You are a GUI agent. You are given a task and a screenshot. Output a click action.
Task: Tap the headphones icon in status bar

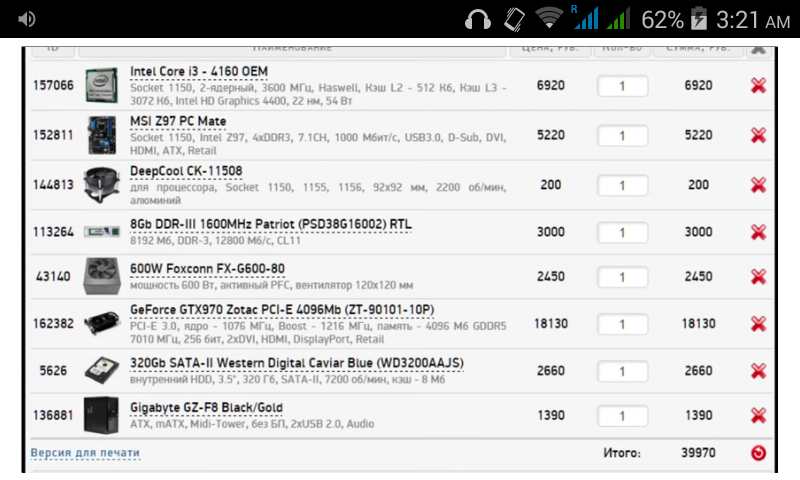[478, 19]
